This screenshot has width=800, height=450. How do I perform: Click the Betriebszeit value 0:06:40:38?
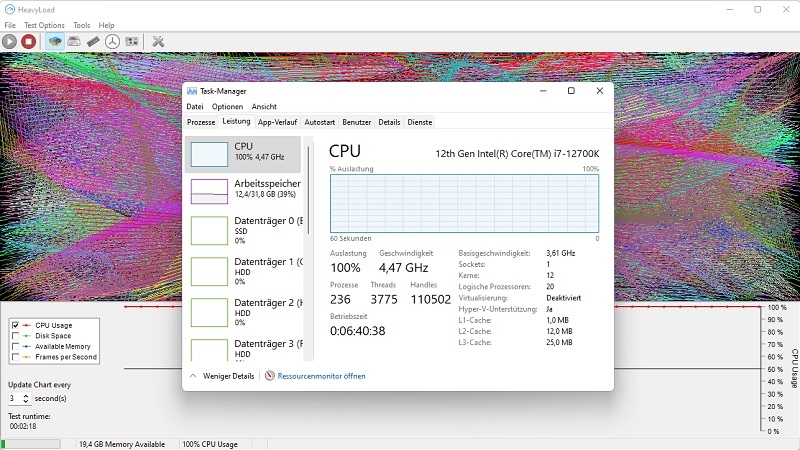click(357, 331)
